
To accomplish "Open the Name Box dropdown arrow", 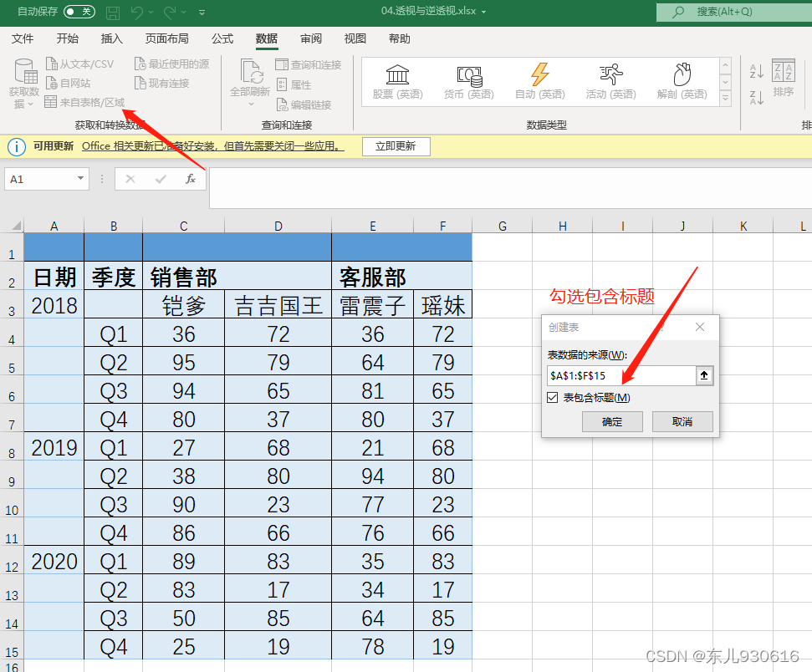I will [x=81, y=179].
